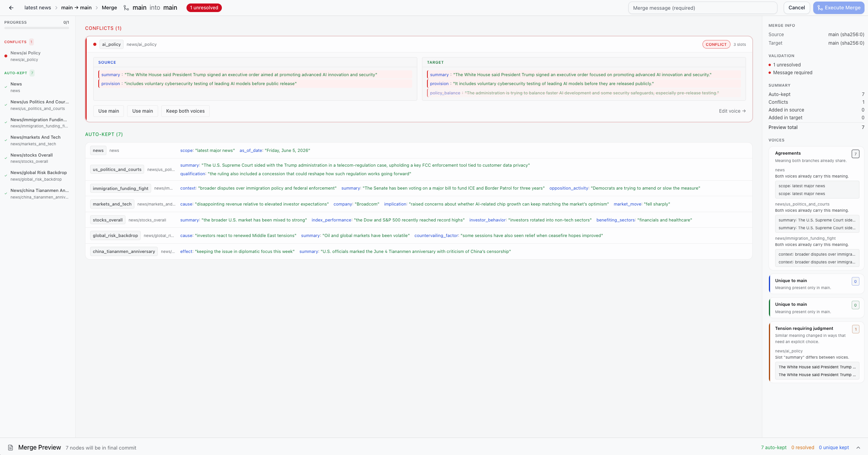Image resolution: width=868 pixels, height=455 pixels.
Task: Open the latest news breadcrumb
Action: coord(38,8)
